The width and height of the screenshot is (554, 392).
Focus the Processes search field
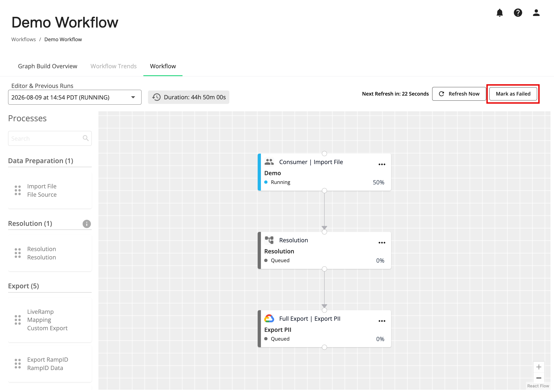pyautogui.click(x=50, y=139)
